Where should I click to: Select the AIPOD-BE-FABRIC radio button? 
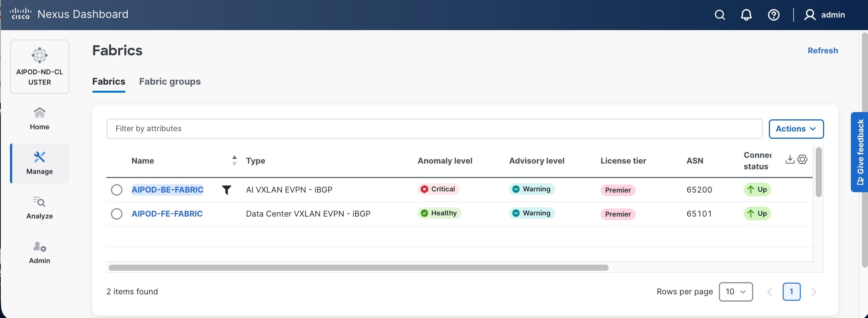pos(117,190)
